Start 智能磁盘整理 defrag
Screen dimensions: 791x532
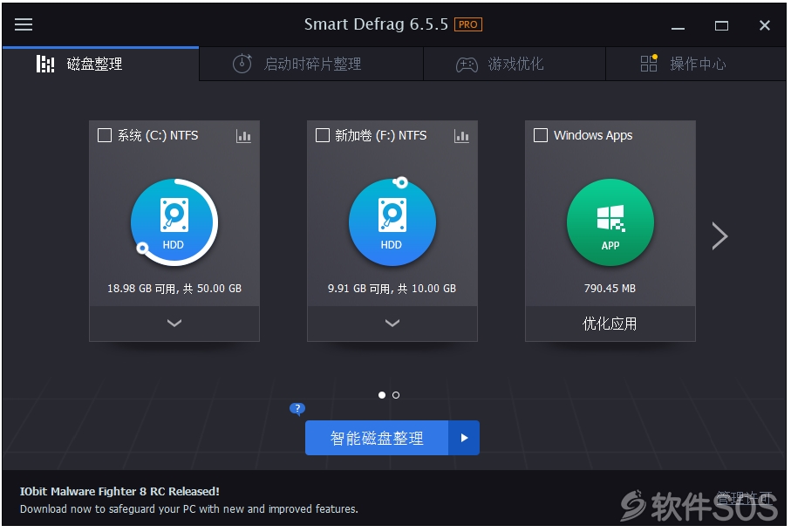377,438
